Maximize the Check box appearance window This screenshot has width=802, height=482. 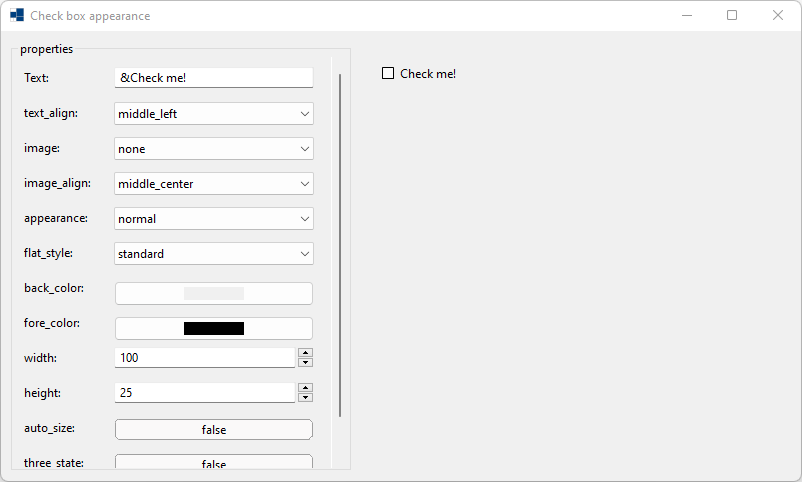point(732,16)
